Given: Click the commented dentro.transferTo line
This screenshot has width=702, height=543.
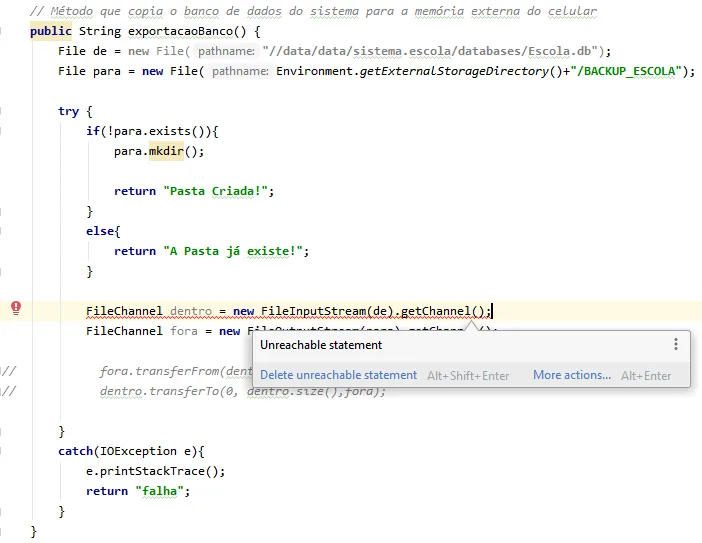Looking at the screenshot, I should (x=242, y=391).
